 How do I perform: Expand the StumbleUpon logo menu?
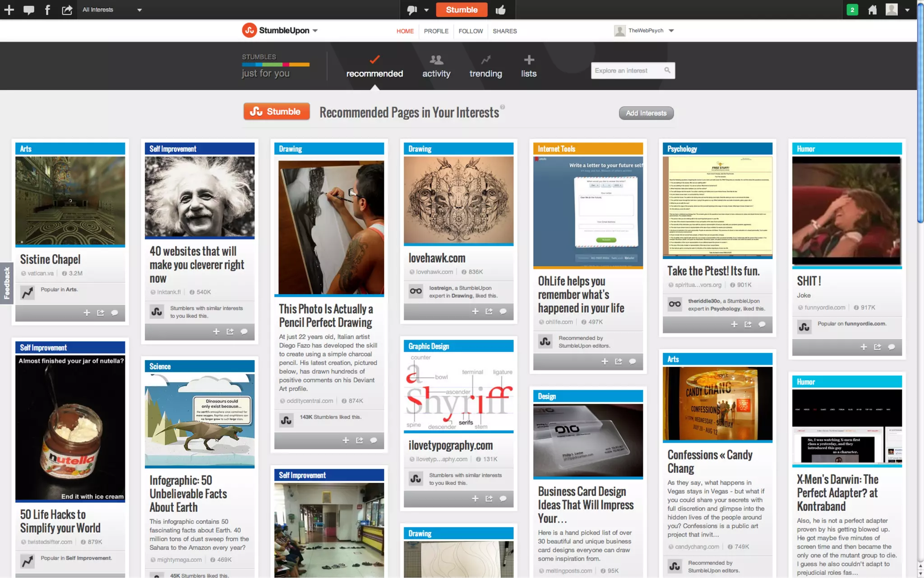point(315,31)
